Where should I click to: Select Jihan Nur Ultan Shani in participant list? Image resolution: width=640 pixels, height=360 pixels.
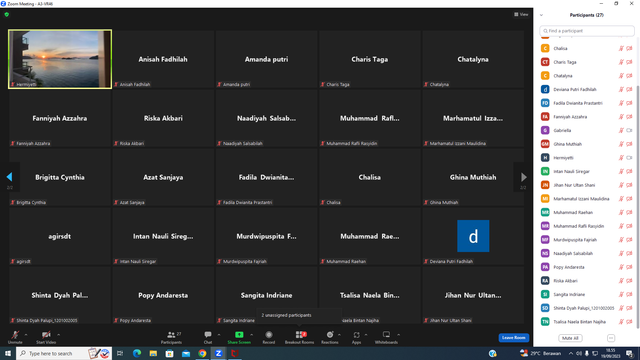click(587, 185)
